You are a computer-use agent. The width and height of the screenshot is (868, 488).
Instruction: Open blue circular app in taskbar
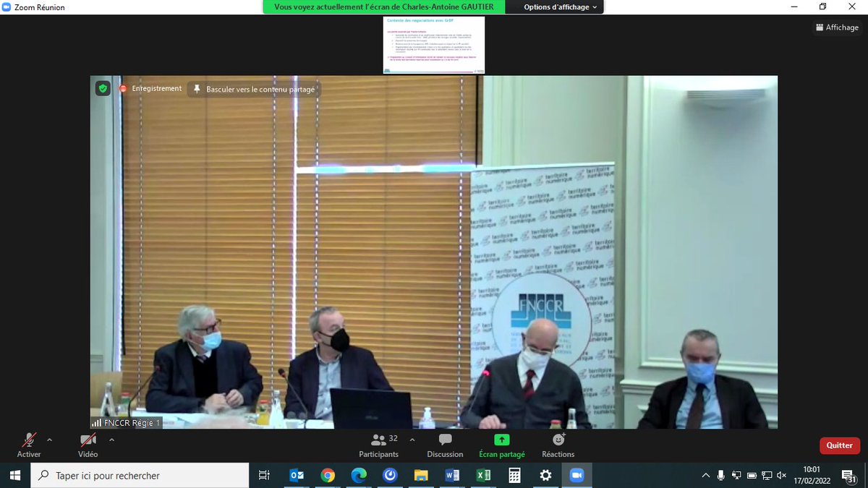click(390, 475)
